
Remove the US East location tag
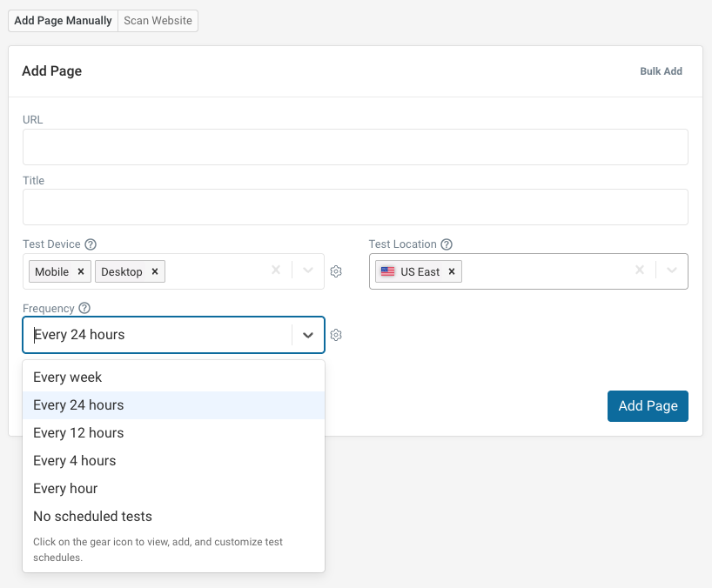pyautogui.click(x=452, y=271)
